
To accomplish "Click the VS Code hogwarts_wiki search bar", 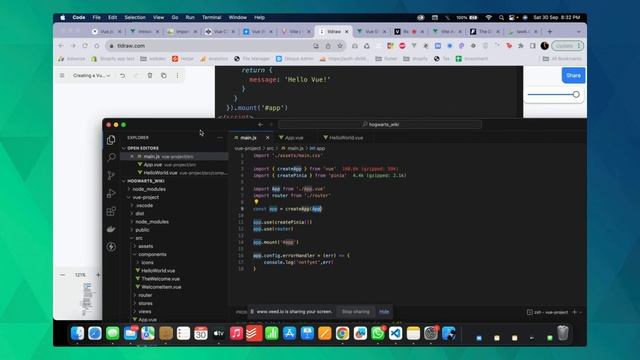I will point(380,124).
